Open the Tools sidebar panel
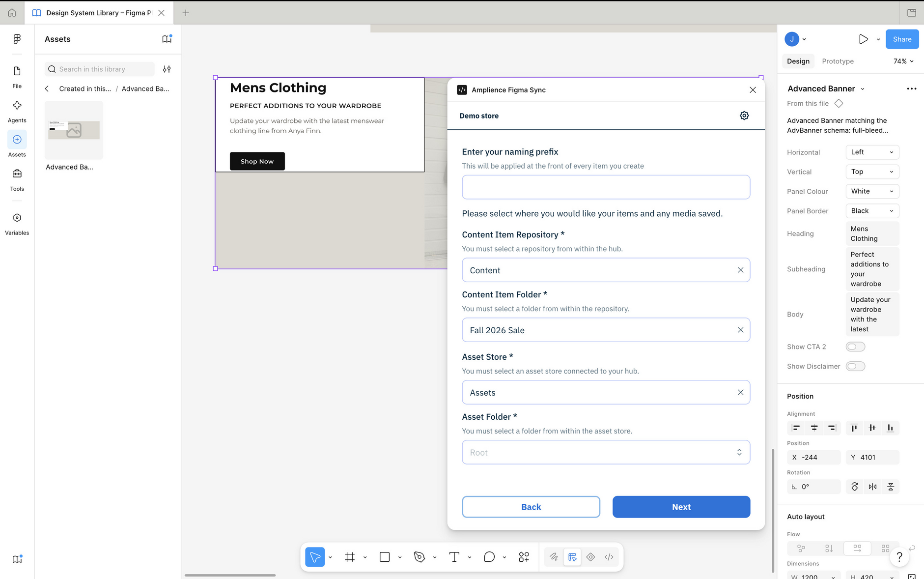Viewport: 924px width, 579px height. click(x=17, y=180)
